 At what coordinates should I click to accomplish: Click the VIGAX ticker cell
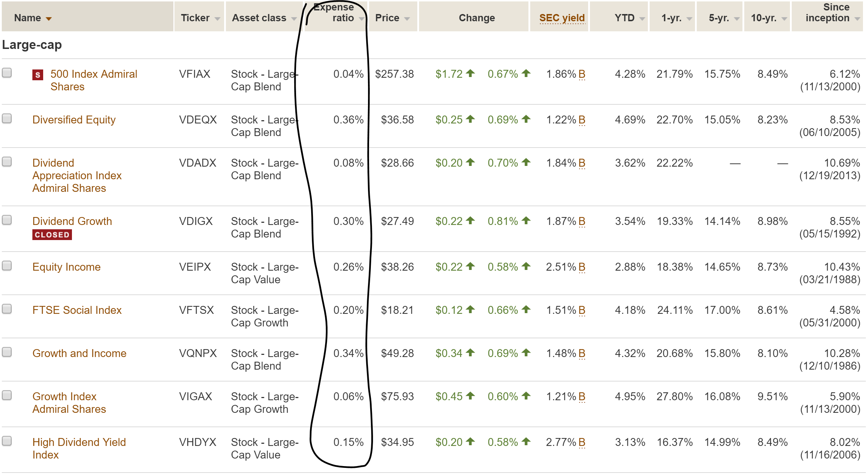[x=196, y=397]
